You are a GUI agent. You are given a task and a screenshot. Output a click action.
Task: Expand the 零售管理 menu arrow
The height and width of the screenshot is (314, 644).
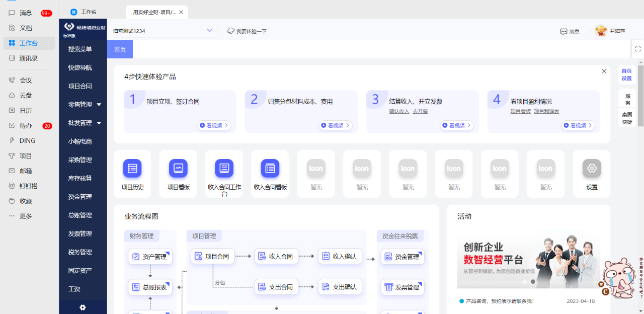click(x=99, y=105)
